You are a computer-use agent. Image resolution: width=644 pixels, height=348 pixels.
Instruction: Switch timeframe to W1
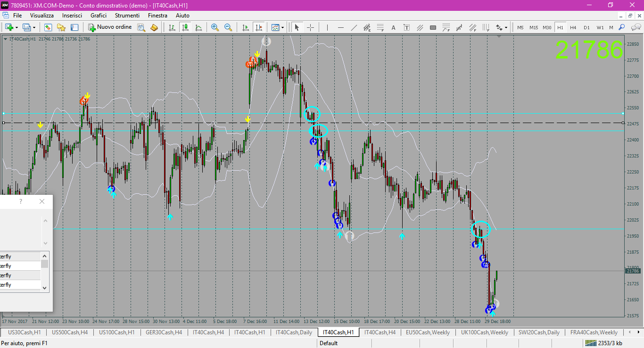click(600, 27)
